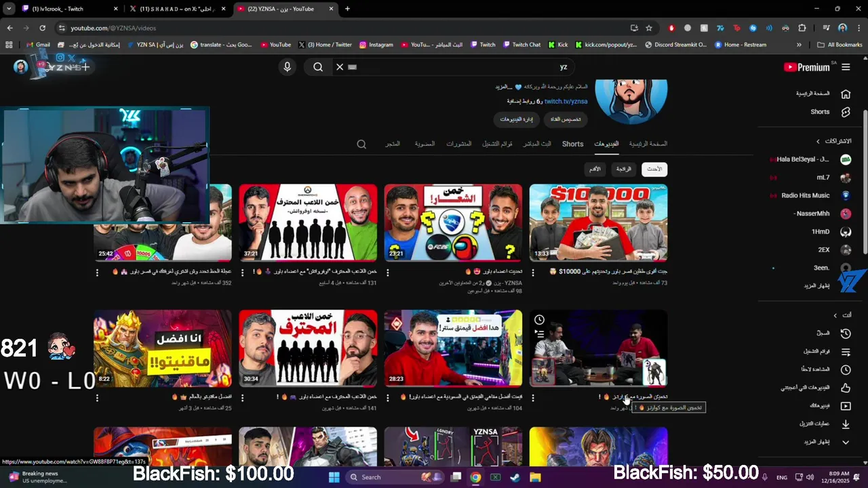This screenshot has height=488, width=868.
Task: Open the YouTube hamburger guide menu
Action: (846, 67)
